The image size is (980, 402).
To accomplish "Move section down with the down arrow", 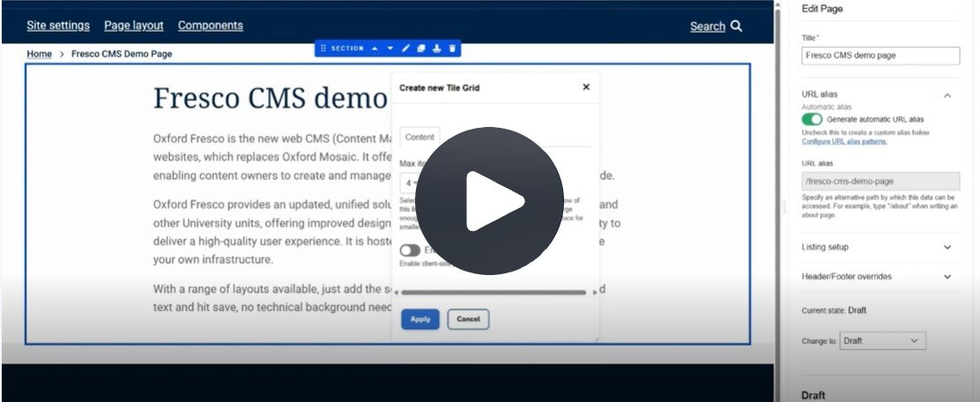I will (390, 48).
